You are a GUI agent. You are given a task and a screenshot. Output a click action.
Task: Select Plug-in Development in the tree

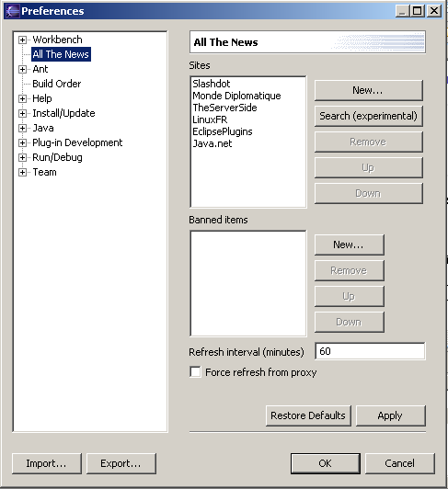click(77, 142)
